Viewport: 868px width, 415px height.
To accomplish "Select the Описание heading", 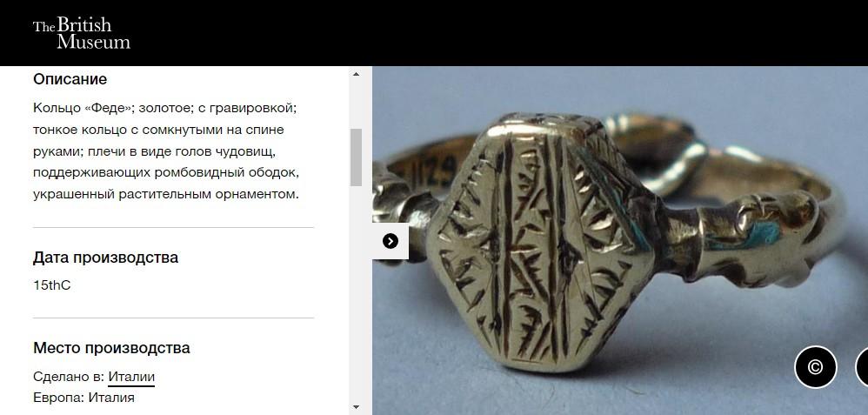I will pyautogui.click(x=70, y=79).
